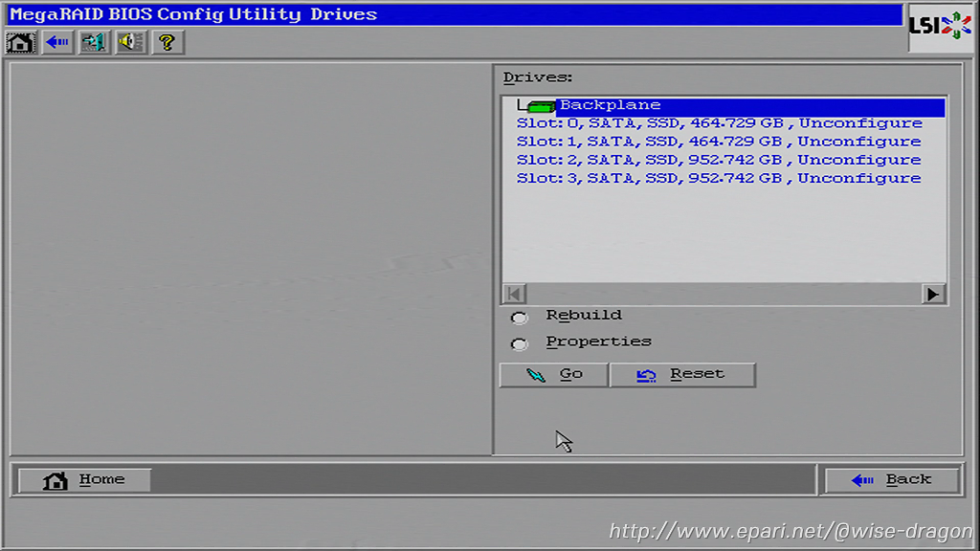Select the Properties radio button

[519, 343]
